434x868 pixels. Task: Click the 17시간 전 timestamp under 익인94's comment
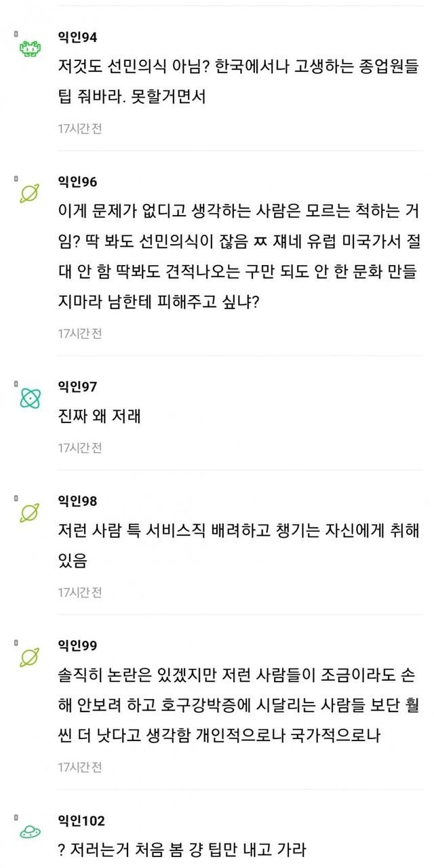tap(79, 128)
